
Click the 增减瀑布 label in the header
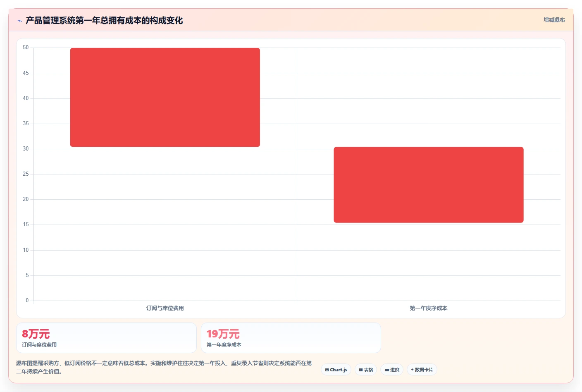[554, 20]
